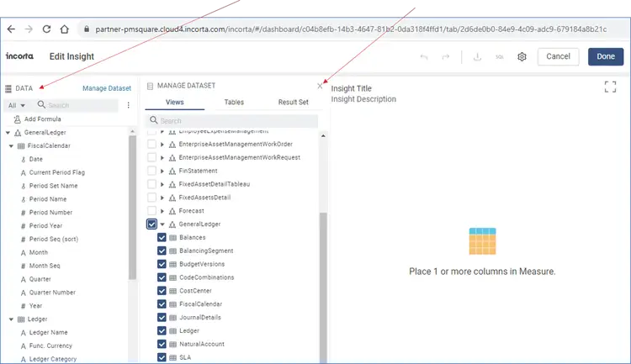
Task: Click the table placeholder icon in the insight
Action: (482, 241)
